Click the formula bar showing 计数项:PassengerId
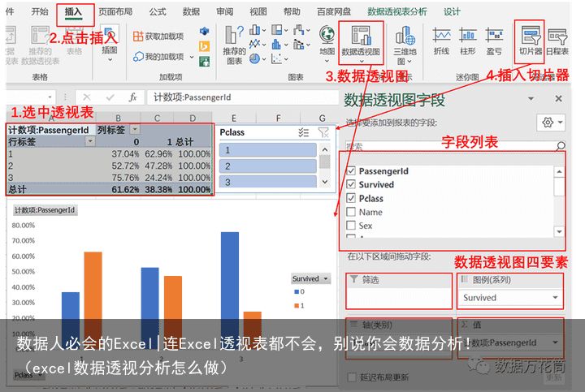 (242, 97)
